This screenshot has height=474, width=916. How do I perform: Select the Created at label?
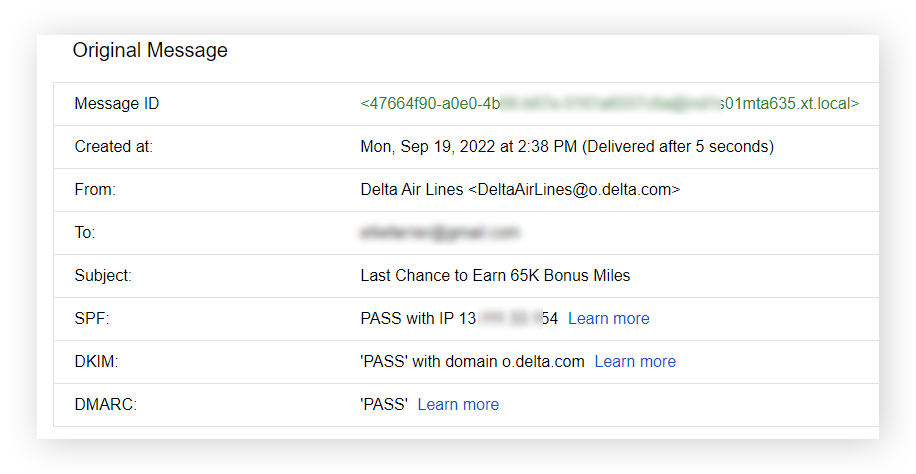pyautogui.click(x=114, y=147)
